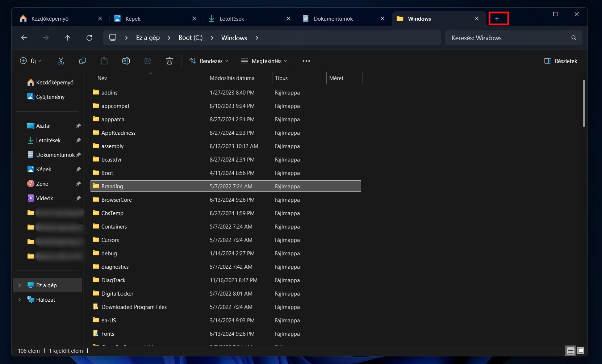602x364 pixels.
Task: Add a new tab with plus button
Action: (x=497, y=18)
